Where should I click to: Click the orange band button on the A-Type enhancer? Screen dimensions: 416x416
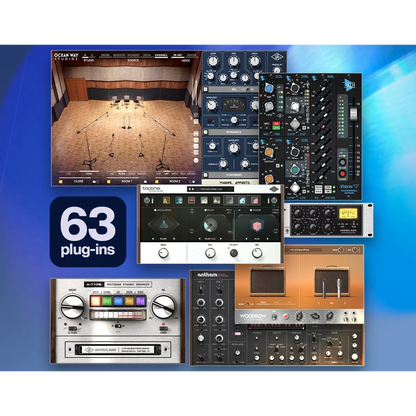coord(129,301)
